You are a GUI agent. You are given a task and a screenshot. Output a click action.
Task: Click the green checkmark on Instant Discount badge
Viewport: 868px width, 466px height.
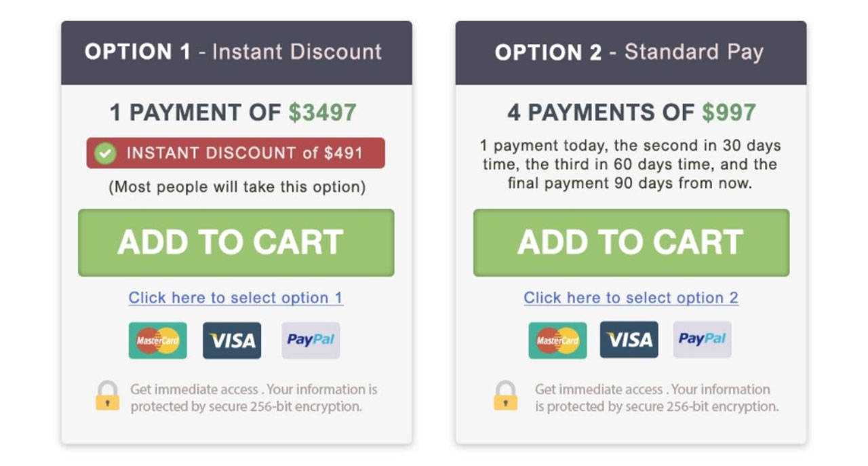point(104,153)
